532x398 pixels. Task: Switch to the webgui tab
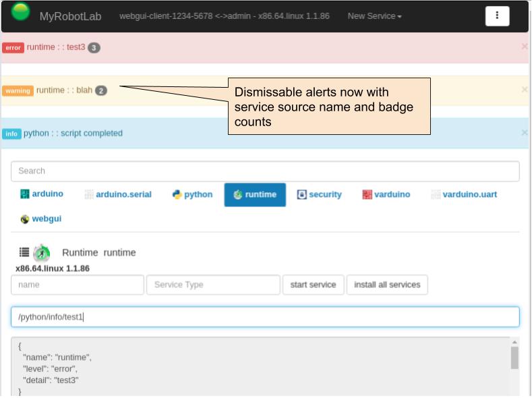41,219
